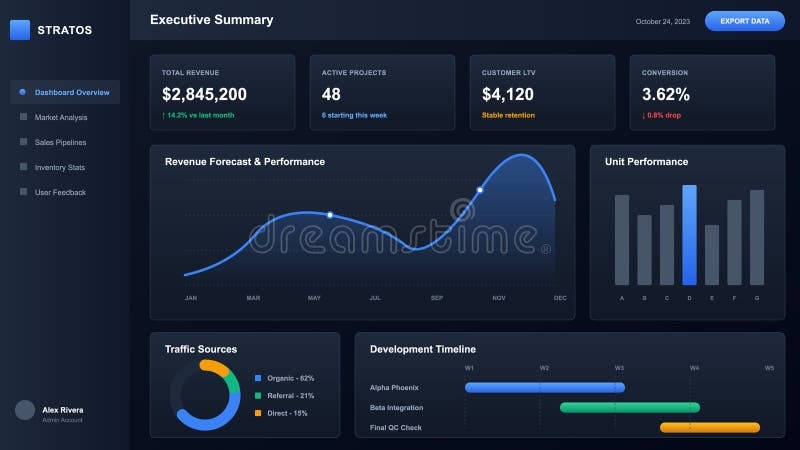Click the blue dot beside Dashboard Overview

coord(22,92)
